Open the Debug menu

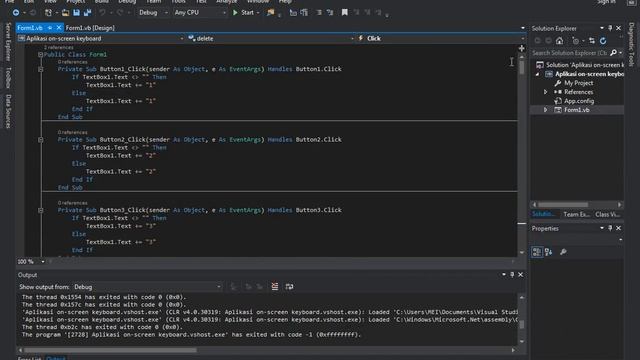point(127,2)
